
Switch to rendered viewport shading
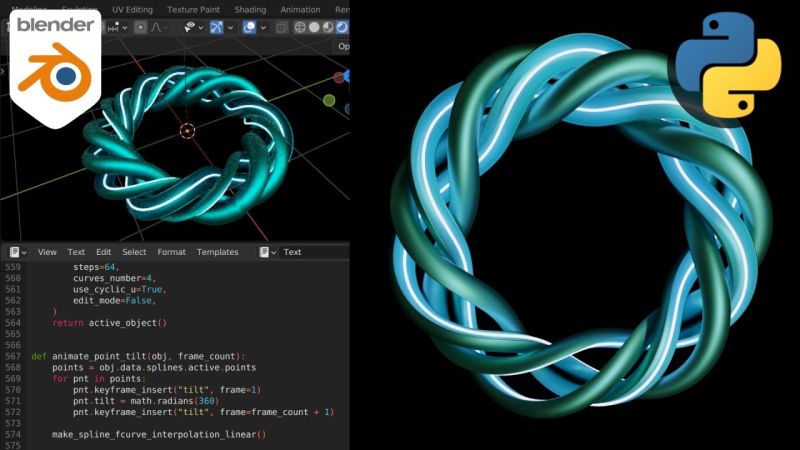click(x=342, y=28)
